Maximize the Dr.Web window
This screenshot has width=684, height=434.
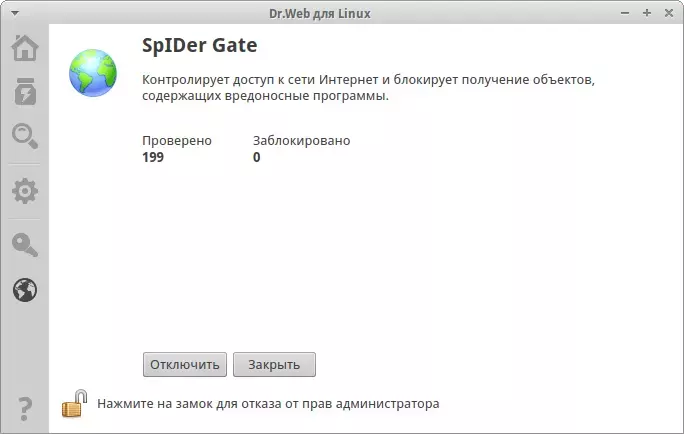[647, 13]
